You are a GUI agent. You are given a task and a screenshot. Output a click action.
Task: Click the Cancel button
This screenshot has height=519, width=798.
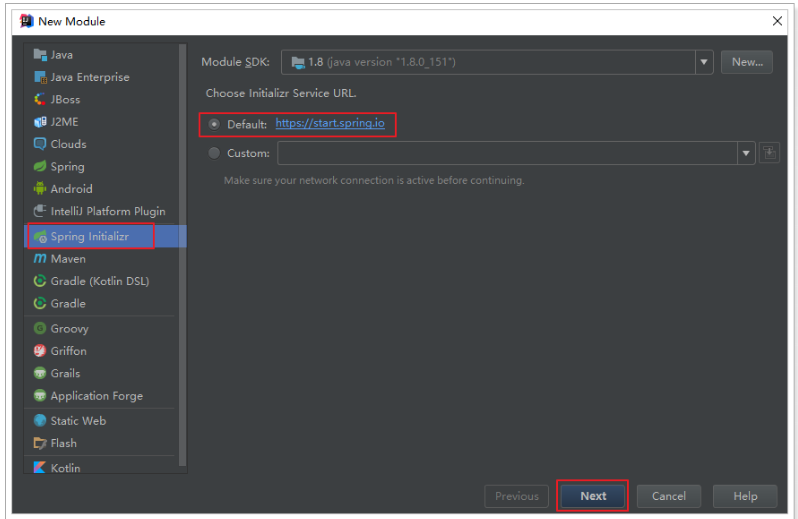(669, 496)
